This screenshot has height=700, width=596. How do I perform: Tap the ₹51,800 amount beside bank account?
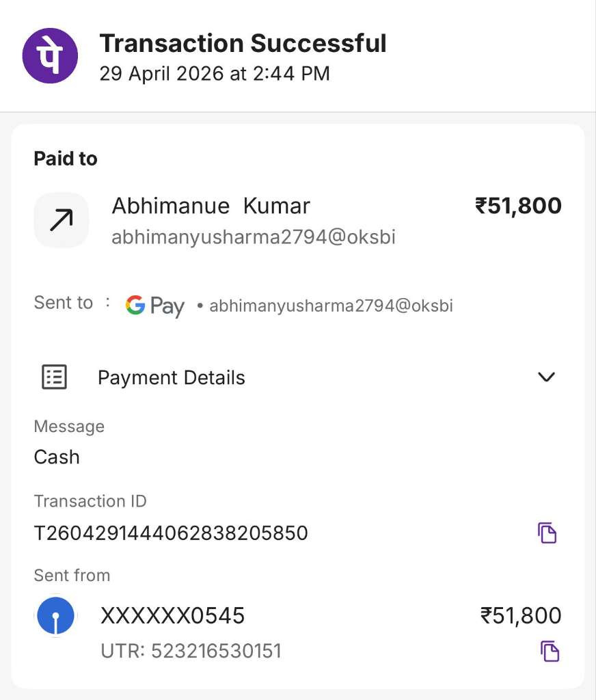(x=521, y=616)
